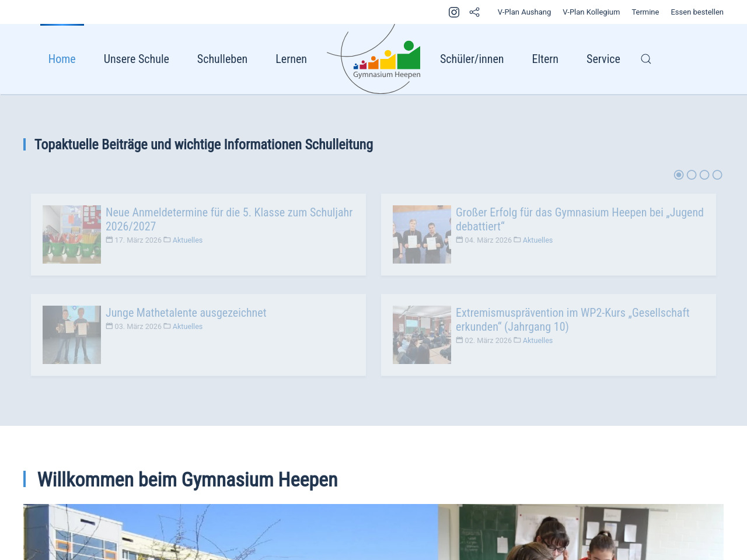This screenshot has height=560, width=747.
Task: Select the third carousel page dot
Action: [704, 175]
